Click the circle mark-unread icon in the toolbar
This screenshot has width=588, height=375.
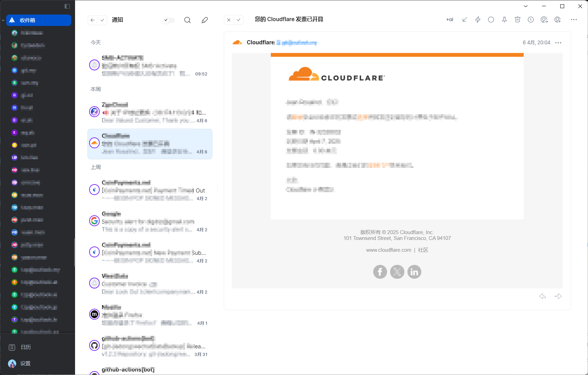(x=491, y=20)
